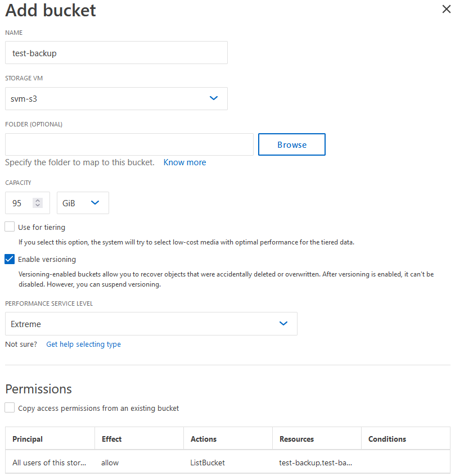Enable the Use for tiering option
Viewport: 455px width, 476px height.
coord(8,227)
